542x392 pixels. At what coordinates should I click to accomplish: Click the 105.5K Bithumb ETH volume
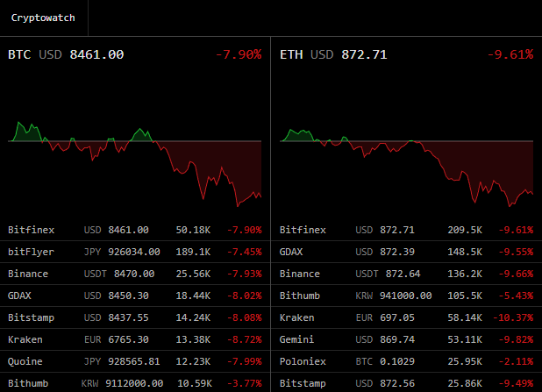(x=465, y=296)
